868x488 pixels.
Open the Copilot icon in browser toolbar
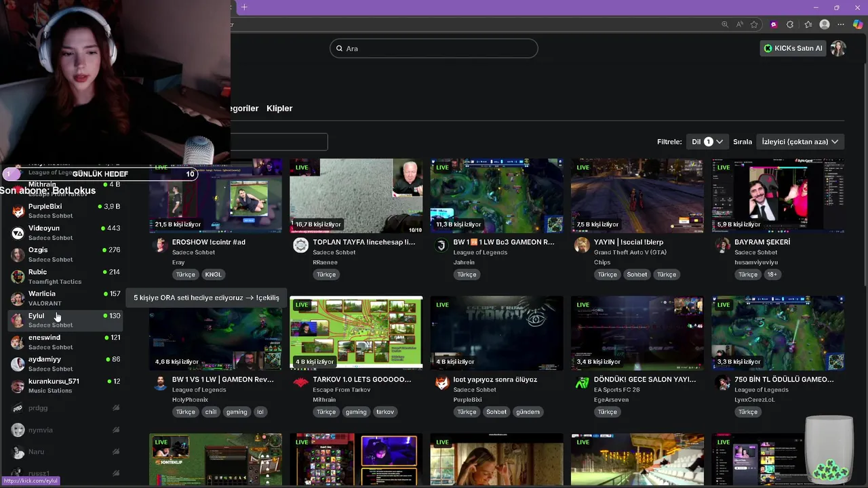click(x=858, y=24)
